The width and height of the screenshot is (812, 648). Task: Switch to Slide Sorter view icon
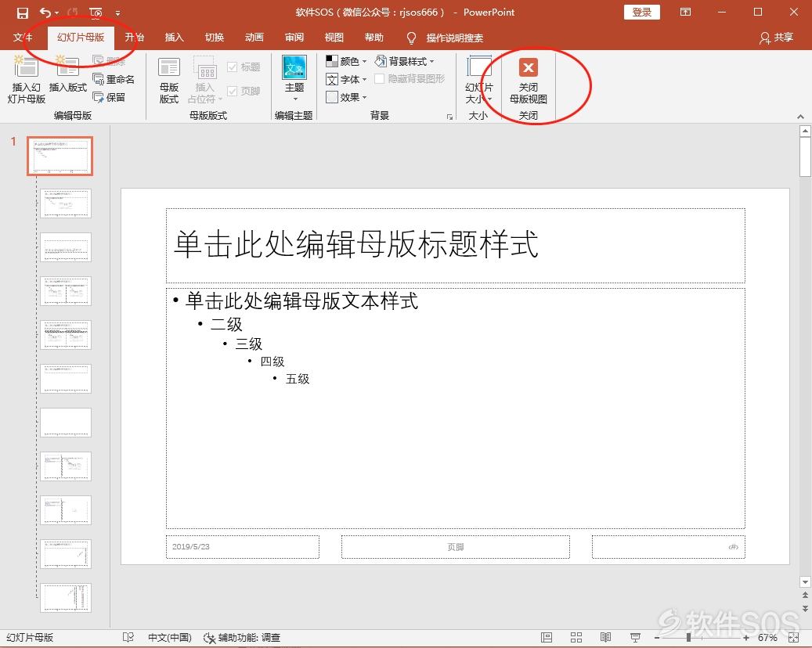click(576, 638)
